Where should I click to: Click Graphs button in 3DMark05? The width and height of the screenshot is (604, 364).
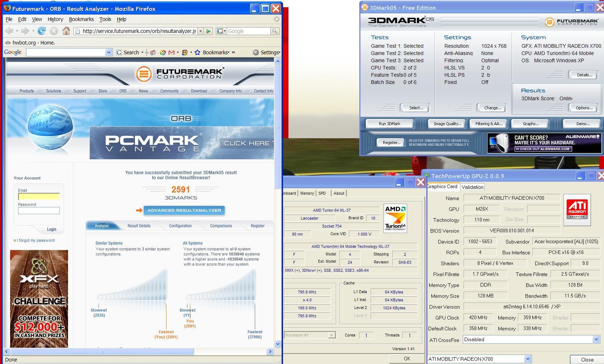point(531,124)
